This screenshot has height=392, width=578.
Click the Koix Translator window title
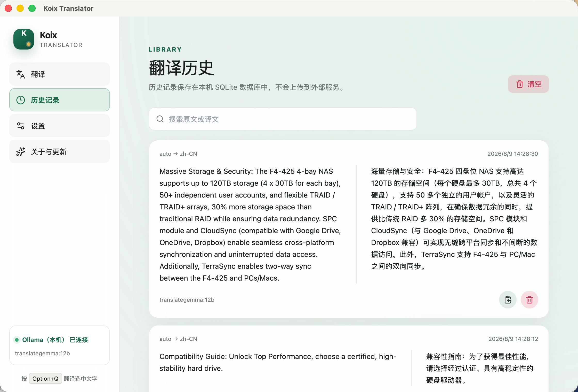pyautogui.click(x=68, y=9)
